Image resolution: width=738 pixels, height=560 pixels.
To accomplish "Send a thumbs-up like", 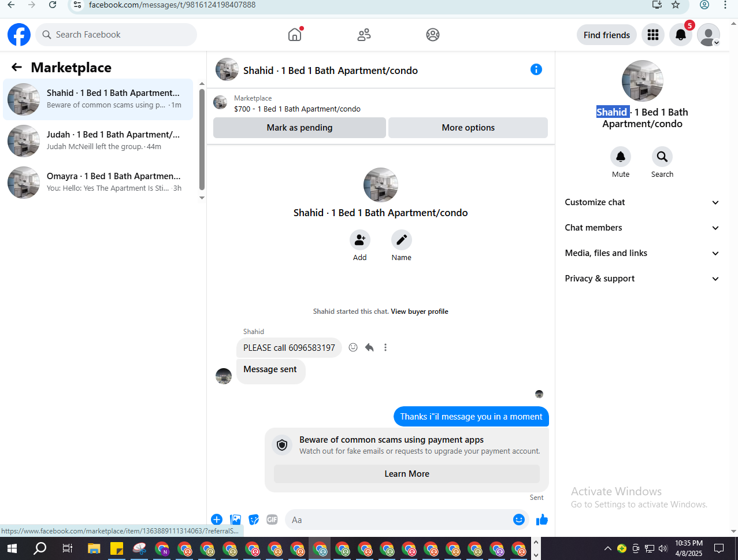I will (542, 520).
